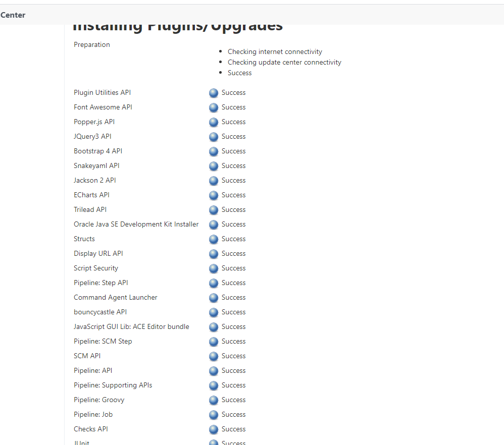Click status ball for Oracle Java SE Development Kit Installer
504x445 pixels.
coord(214,225)
